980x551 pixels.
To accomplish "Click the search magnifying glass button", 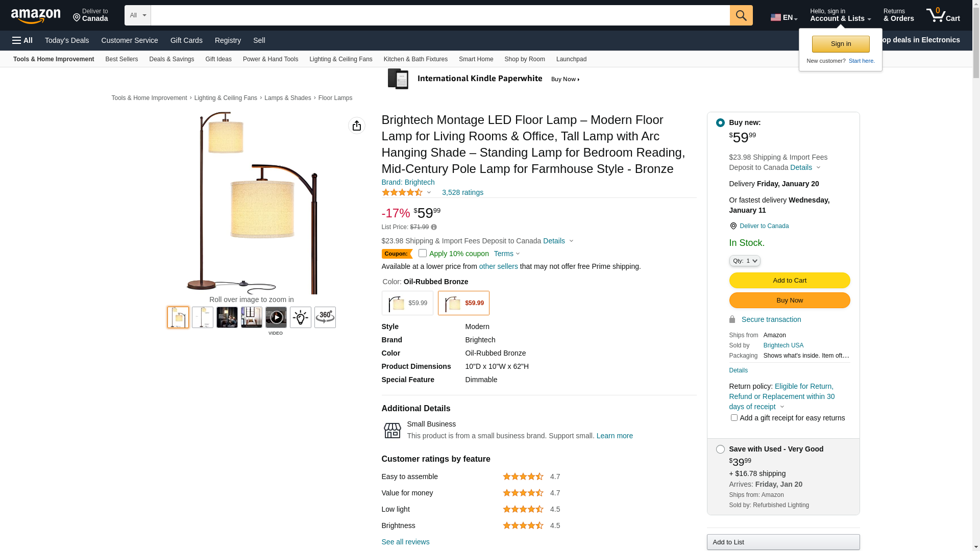I will pyautogui.click(x=741, y=15).
